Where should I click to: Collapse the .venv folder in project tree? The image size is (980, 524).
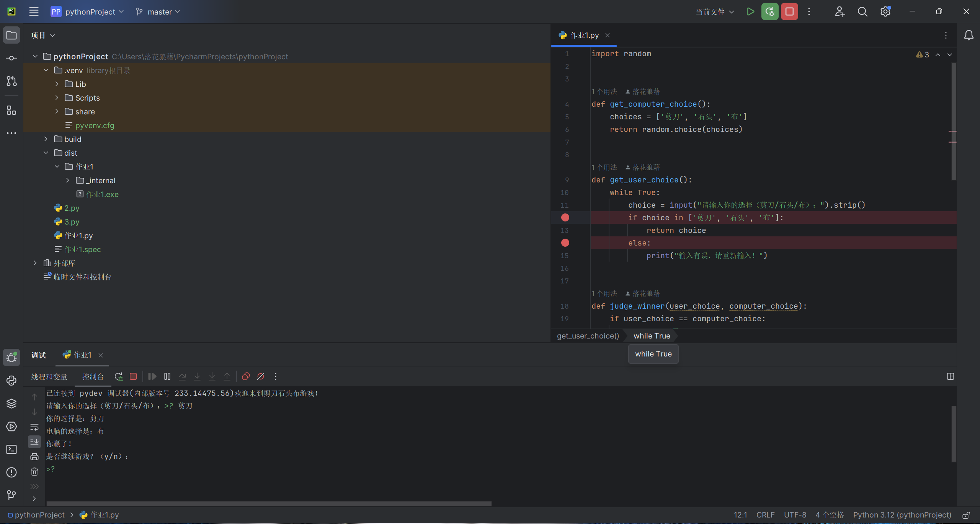[46, 70]
